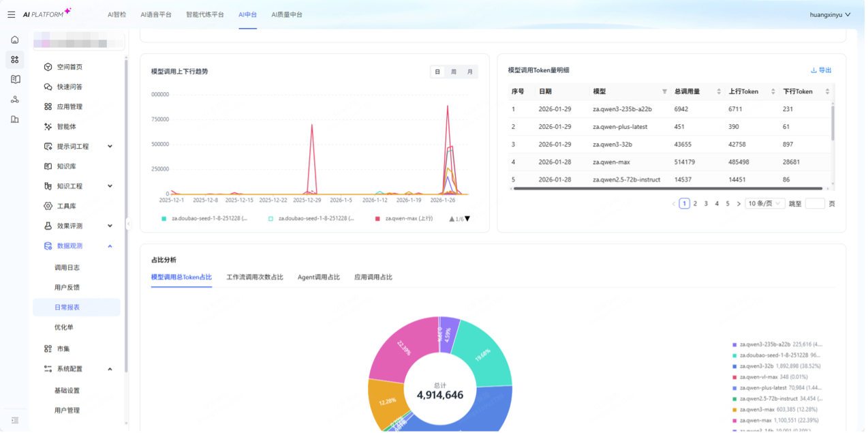Image resolution: width=868 pixels, height=433 pixels.
Task: Switch trend chart to 周 view
Action: click(x=454, y=72)
